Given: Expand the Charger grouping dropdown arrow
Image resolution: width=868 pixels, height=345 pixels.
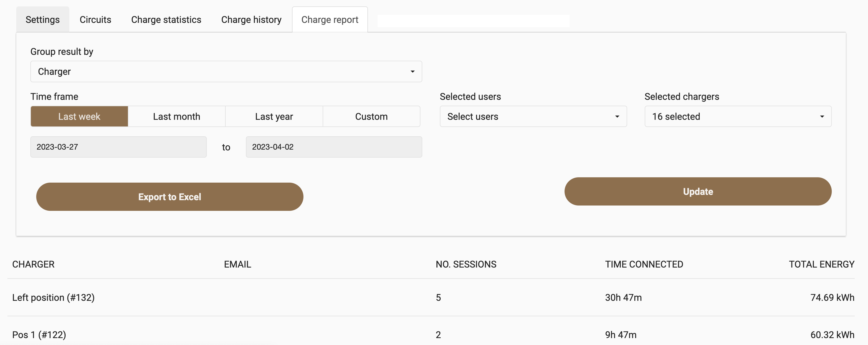Looking at the screenshot, I should click(x=412, y=71).
